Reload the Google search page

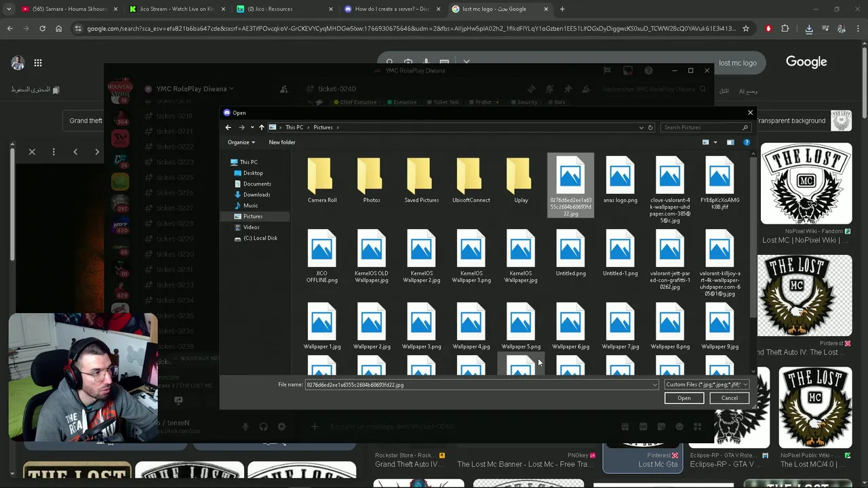pyautogui.click(x=42, y=28)
